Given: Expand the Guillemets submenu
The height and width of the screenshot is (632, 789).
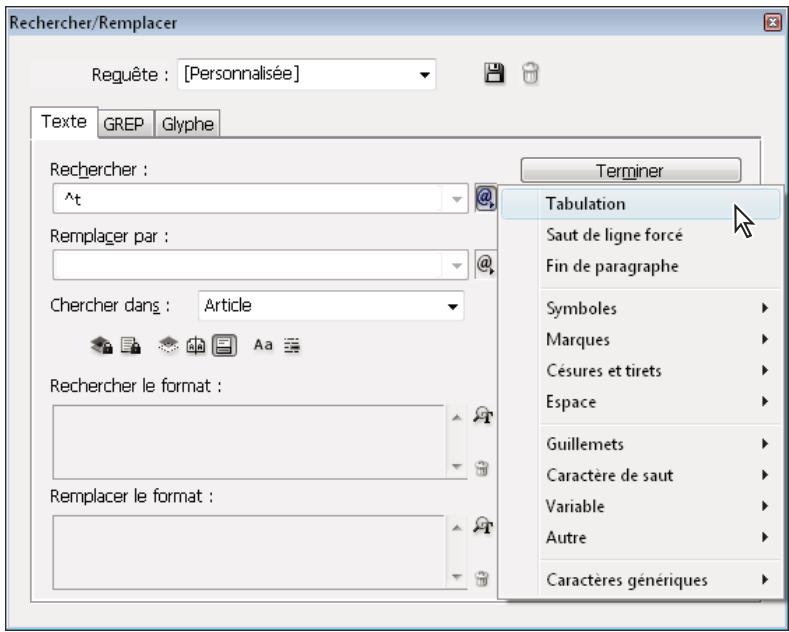Looking at the screenshot, I should [x=659, y=444].
